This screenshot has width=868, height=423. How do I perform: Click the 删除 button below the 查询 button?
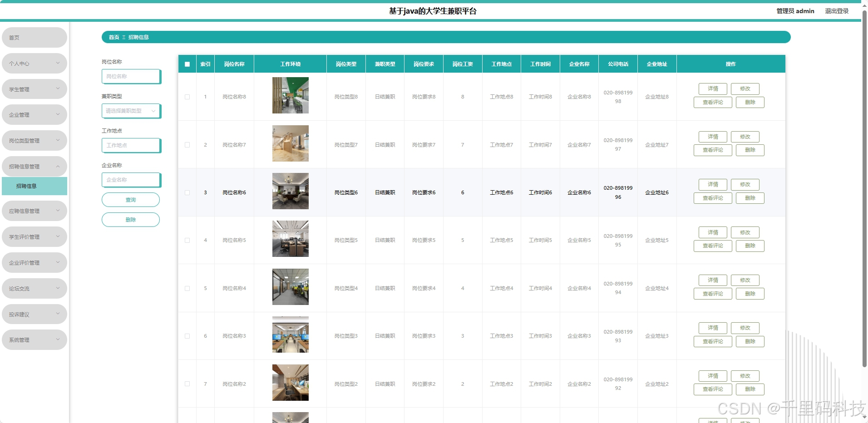pos(131,220)
